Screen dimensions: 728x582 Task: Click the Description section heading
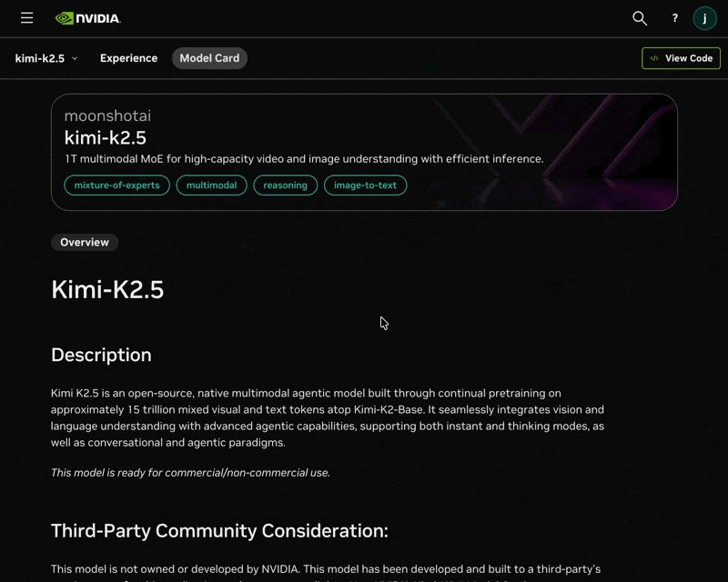click(101, 355)
